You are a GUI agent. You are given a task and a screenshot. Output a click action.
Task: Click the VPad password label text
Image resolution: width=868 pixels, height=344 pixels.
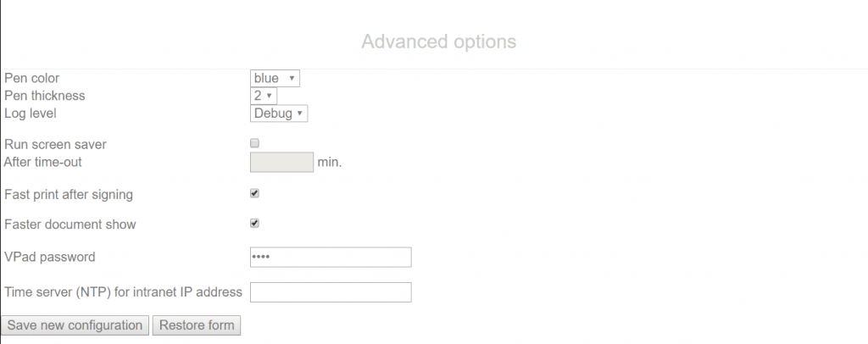point(50,257)
